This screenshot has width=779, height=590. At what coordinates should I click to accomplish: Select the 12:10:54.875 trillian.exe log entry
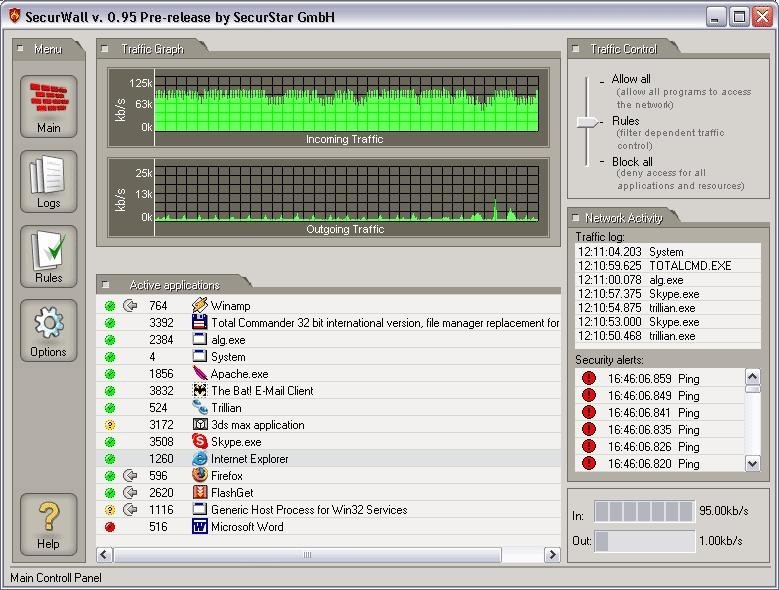(x=668, y=307)
